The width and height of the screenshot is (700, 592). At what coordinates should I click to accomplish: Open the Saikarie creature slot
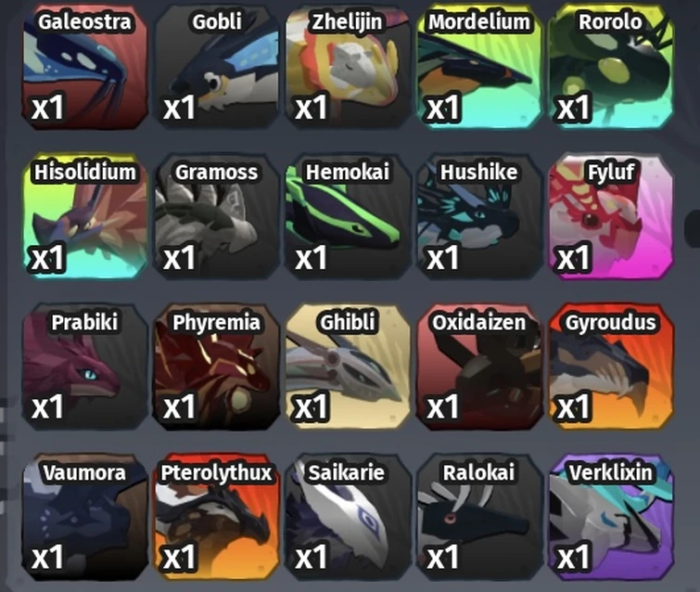point(348,518)
